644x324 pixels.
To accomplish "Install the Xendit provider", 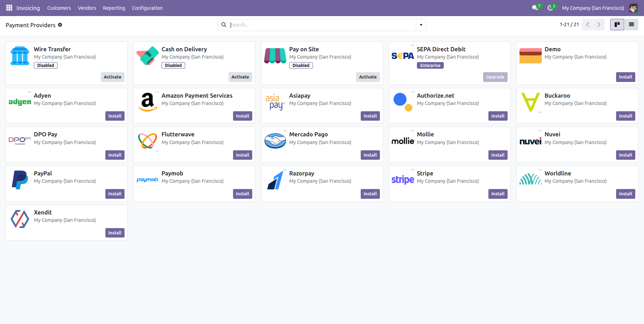I will click(115, 233).
